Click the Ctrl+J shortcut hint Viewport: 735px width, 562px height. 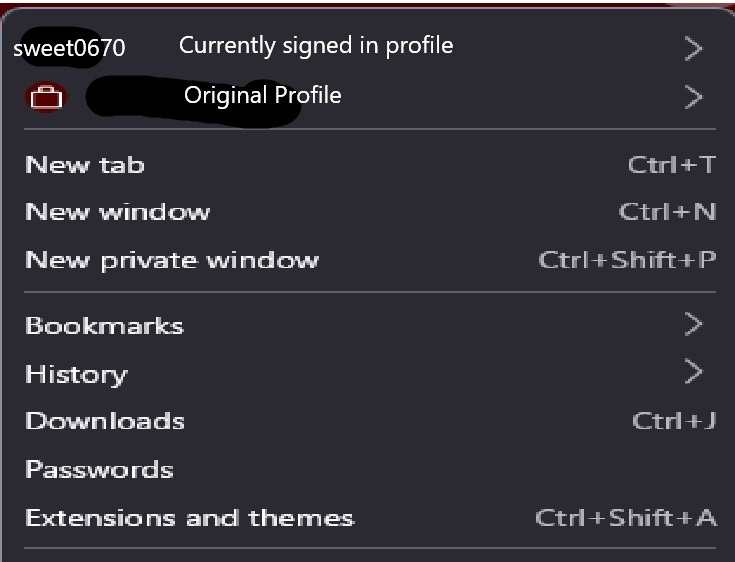tap(674, 421)
